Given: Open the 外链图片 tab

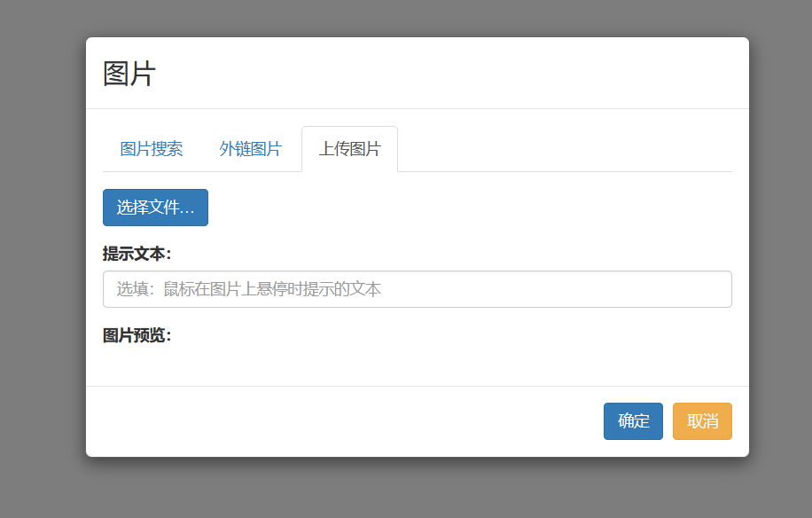Looking at the screenshot, I should 250,149.
